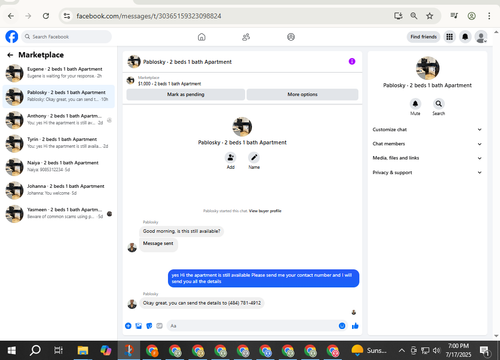Open the Naiya apartment conversation
Viewport: 500px width, 360px height.
59,166
